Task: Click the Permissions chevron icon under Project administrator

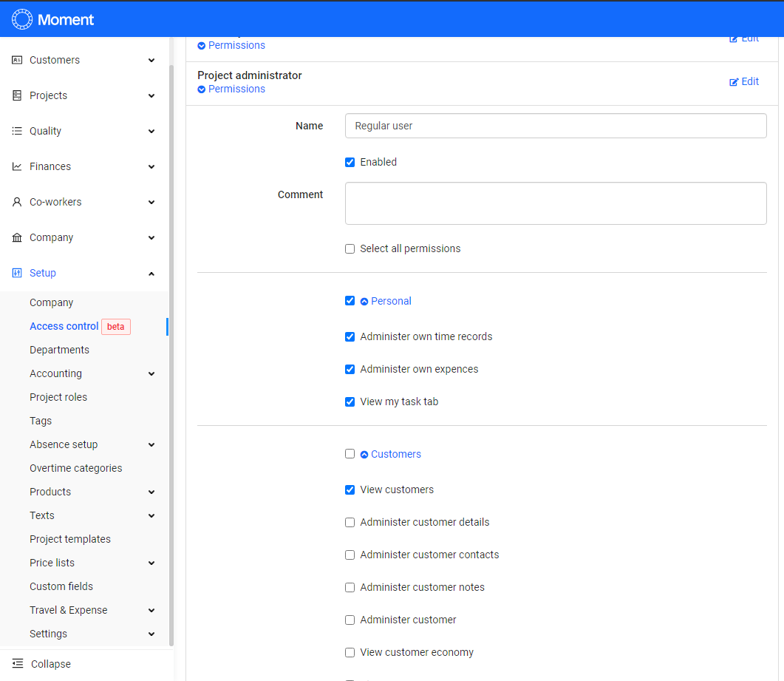Action: (202, 89)
